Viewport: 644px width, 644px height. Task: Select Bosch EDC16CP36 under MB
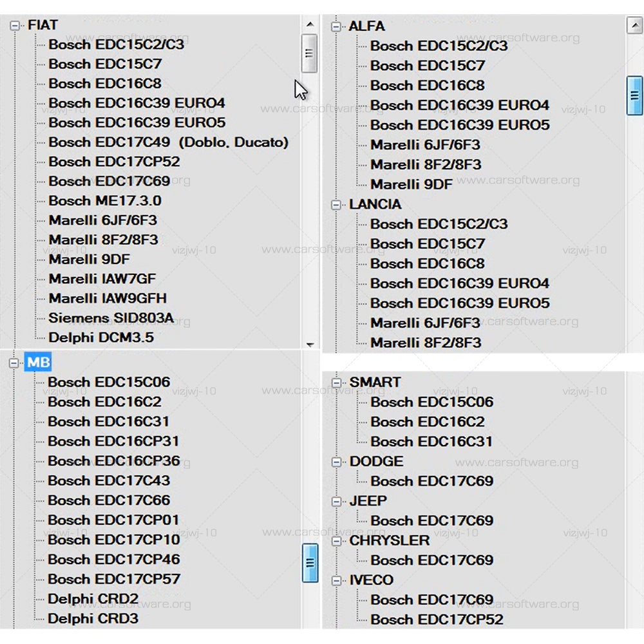[114, 461]
